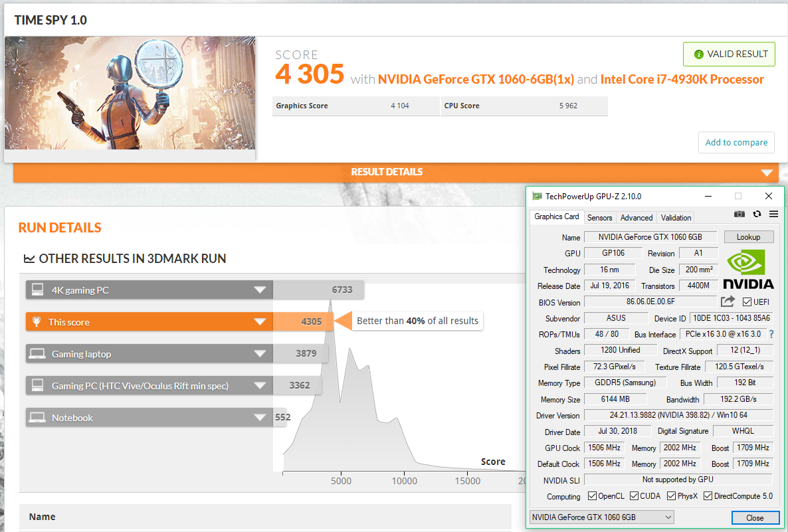The image size is (788, 532).
Task: Click the 6733 score for 4K gaming PC
Action: pos(342,290)
